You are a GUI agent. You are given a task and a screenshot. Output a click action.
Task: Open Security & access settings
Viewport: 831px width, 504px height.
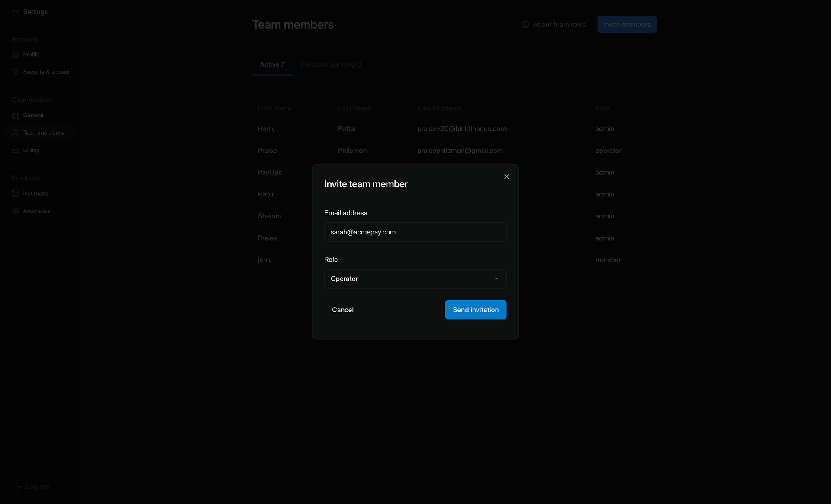46,72
